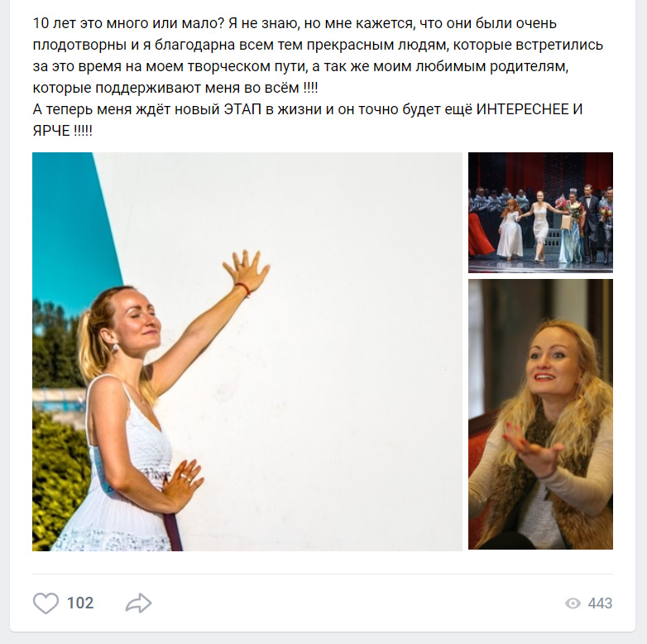Open the theater stage photo thumbnail

tap(540, 213)
